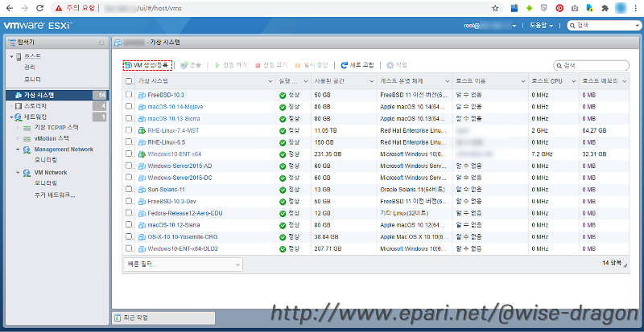644x332 pixels.
Task: Click the 11.05 TB used space cell
Action: (326, 130)
